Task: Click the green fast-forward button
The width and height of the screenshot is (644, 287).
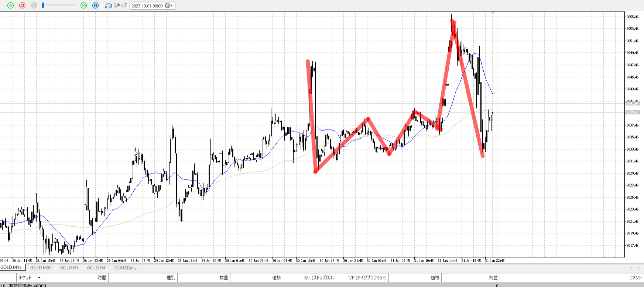Action: 84,6
